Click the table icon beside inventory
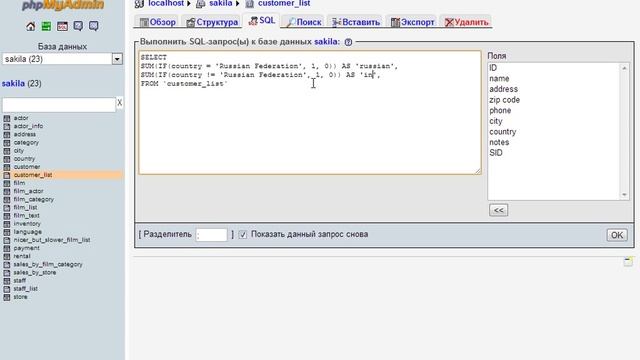The image size is (640, 360). point(7,224)
